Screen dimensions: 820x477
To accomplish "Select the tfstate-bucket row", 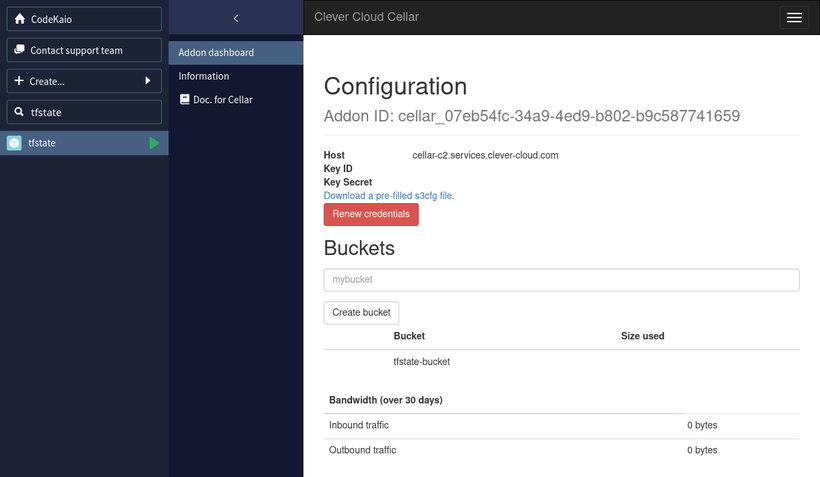I will click(422, 362).
